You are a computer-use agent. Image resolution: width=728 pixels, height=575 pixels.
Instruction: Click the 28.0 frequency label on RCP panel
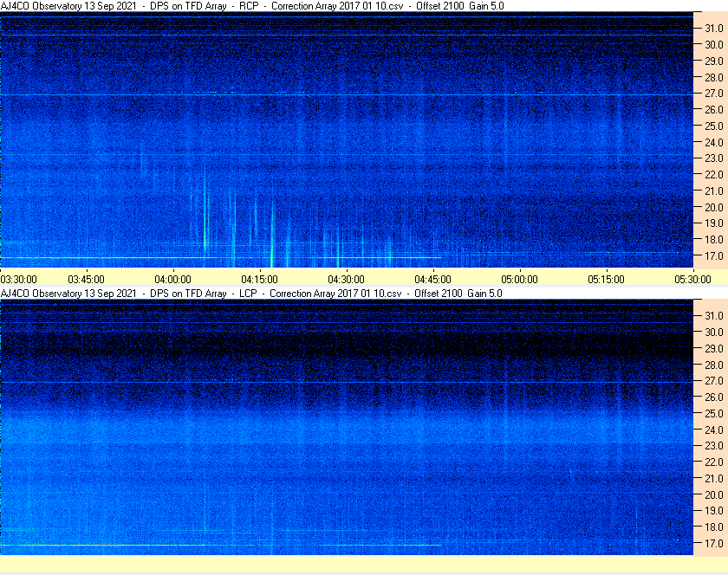tap(714, 77)
